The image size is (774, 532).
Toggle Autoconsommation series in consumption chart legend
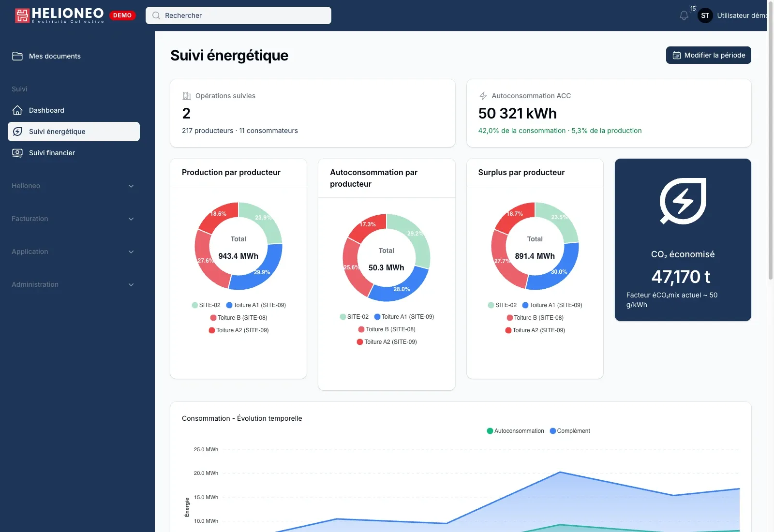[x=515, y=431]
